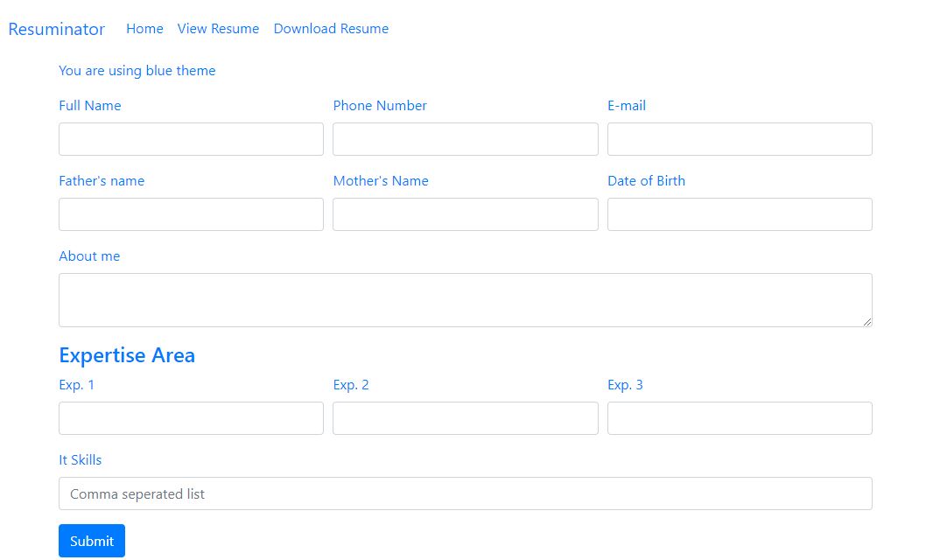
Task: Click the blue theme status message
Action: tap(137, 71)
